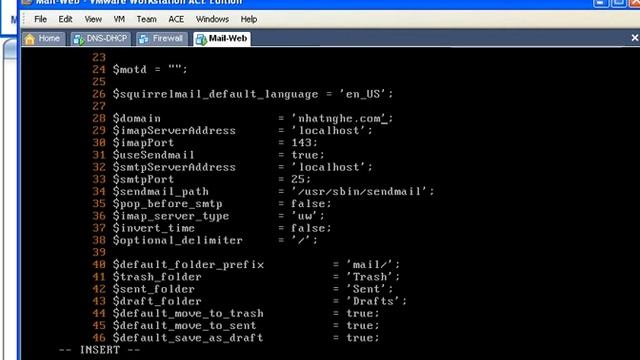Click the DNS-DHCP tab VM icon

point(78,39)
